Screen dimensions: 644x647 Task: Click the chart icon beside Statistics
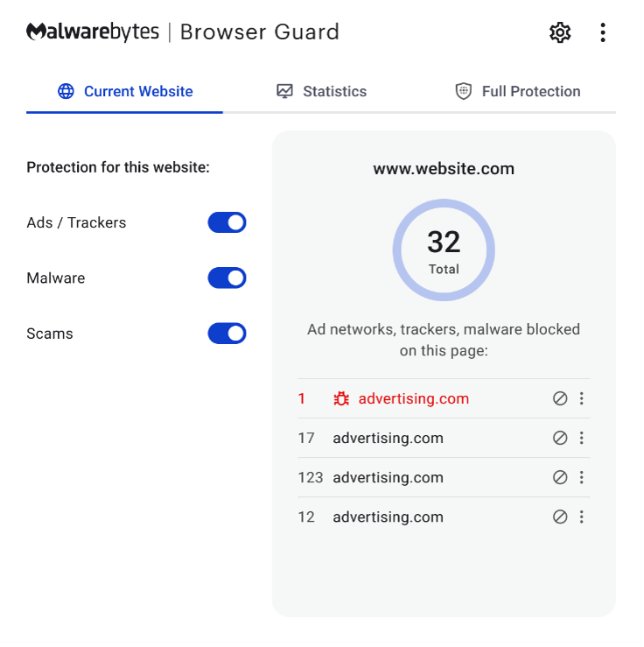tap(284, 91)
